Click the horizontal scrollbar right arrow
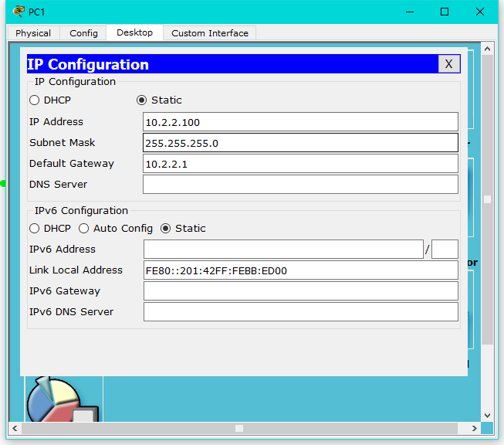 [475, 428]
